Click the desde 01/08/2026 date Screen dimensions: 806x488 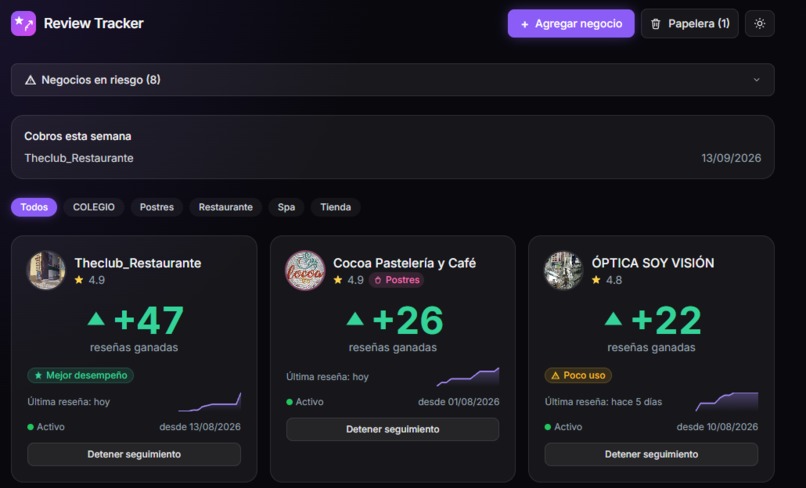point(459,402)
